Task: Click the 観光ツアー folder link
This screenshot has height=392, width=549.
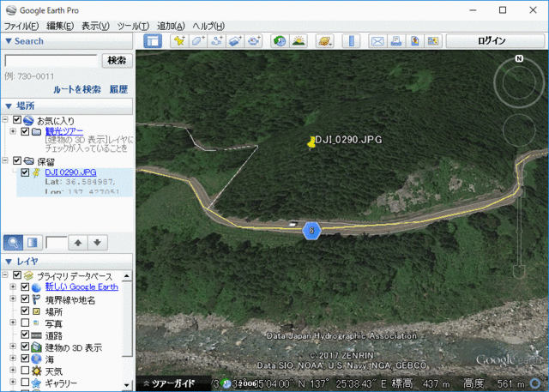Action: pos(64,131)
